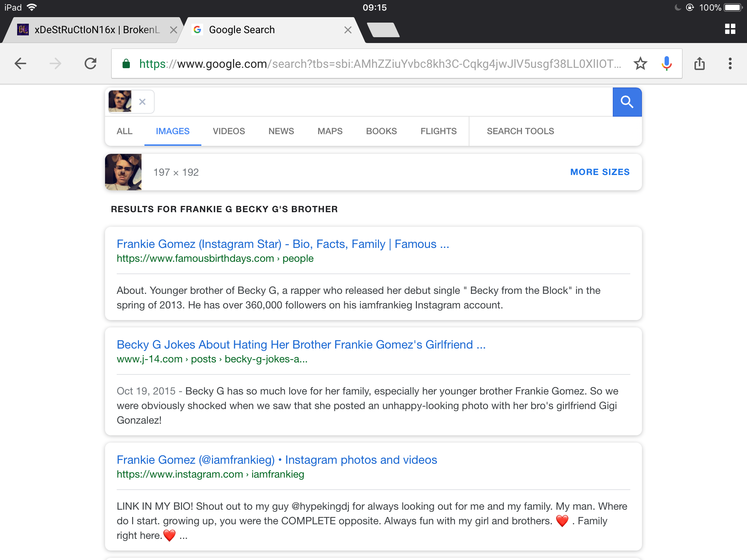The width and height of the screenshot is (747, 560).
Task: Reload the page with refresh icon
Action: (90, 63)
